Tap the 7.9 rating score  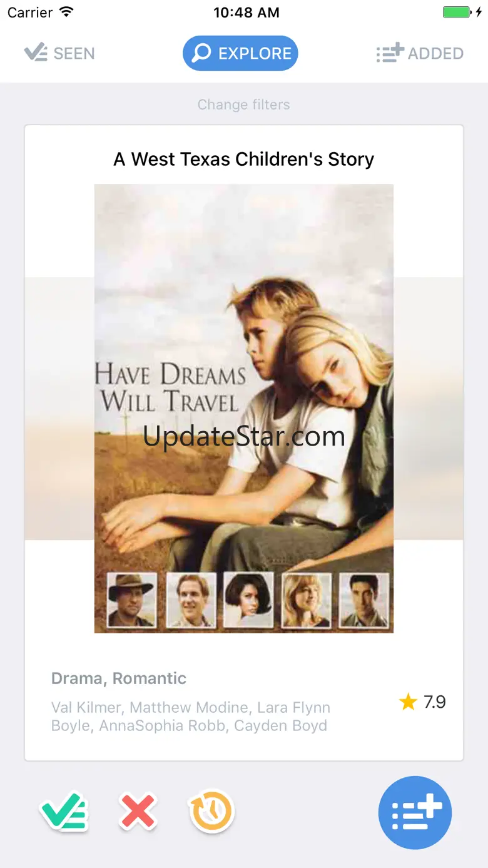(x=435, y=702)
